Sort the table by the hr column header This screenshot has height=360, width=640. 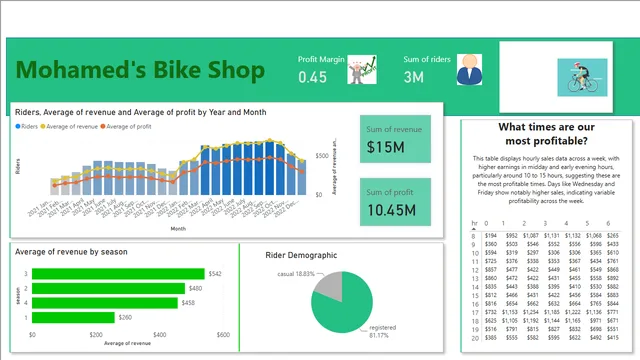tap(474, 223)
